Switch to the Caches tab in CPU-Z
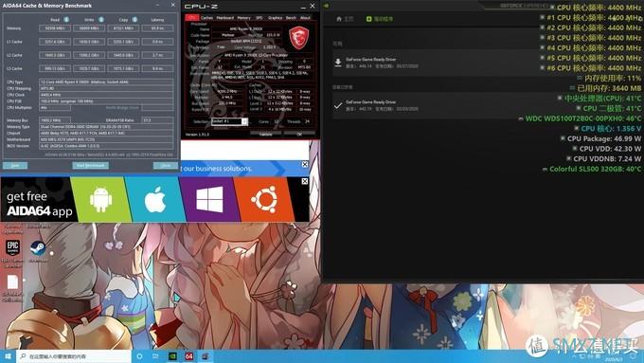This screenshot has width=644, height=363. (207, 18)
